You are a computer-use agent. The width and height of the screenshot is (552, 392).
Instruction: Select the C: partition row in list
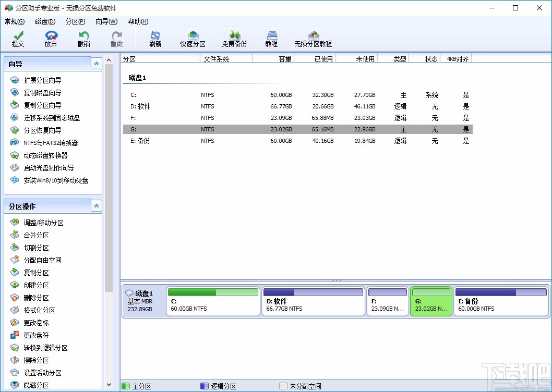coord(298,95)
